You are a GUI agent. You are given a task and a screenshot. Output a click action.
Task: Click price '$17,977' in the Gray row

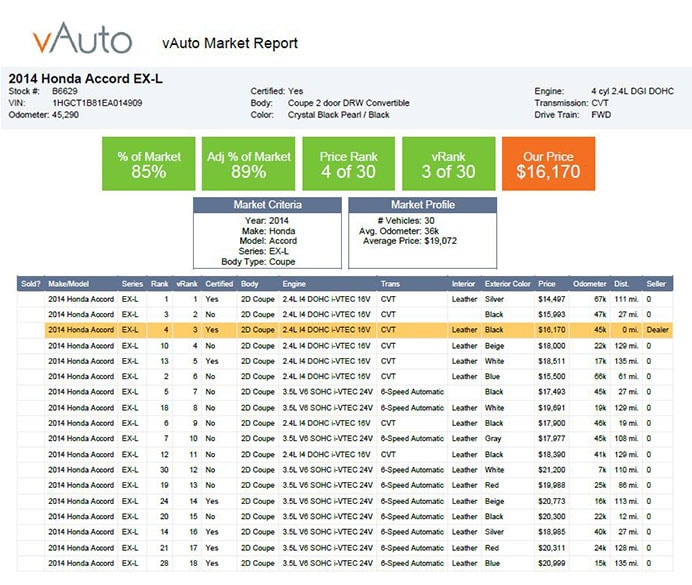(x=552, y=439)
